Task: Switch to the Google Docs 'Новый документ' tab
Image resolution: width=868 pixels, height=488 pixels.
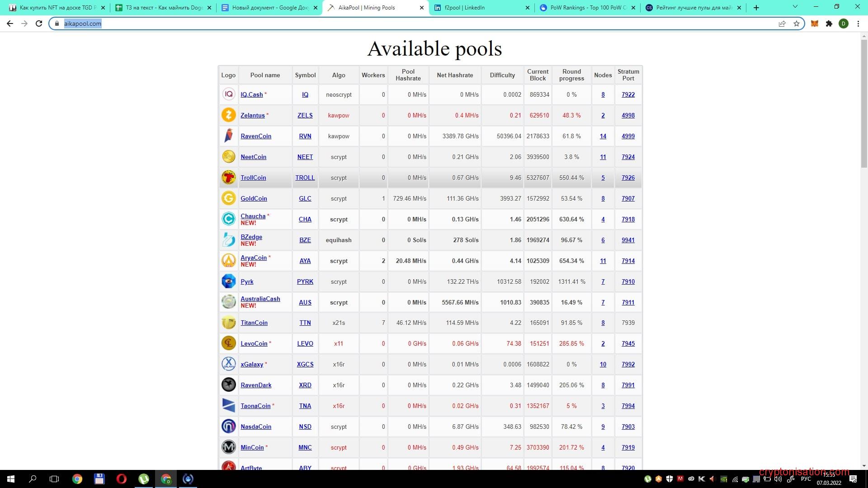Action: click(269, 8)
